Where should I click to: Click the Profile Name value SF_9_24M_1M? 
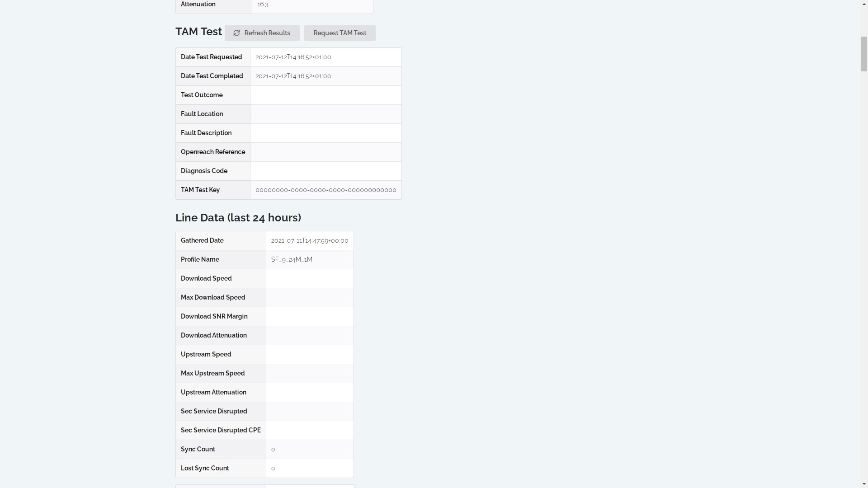click(x=292, y=260)
